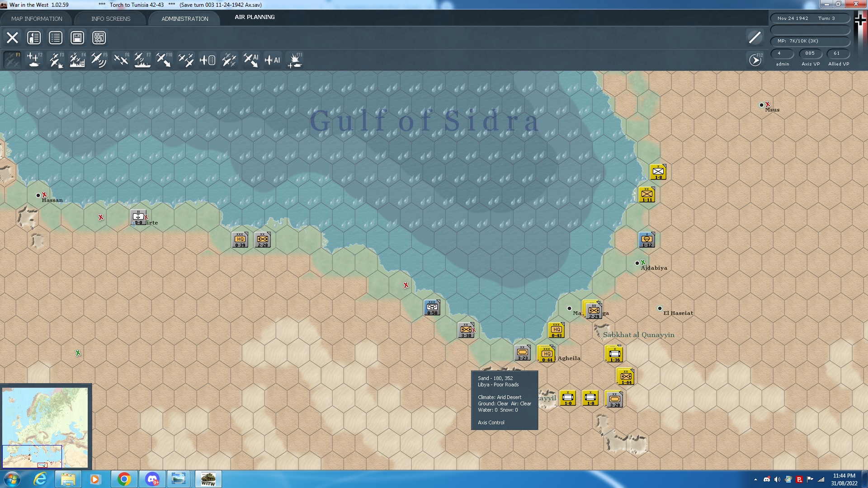
Task: Click the WITW game taskbar icon
Action: coord(208,479)
